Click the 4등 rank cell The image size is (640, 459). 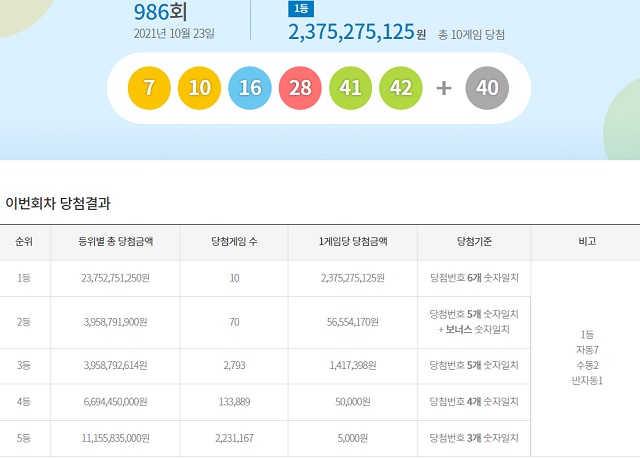tap(24, 402)
